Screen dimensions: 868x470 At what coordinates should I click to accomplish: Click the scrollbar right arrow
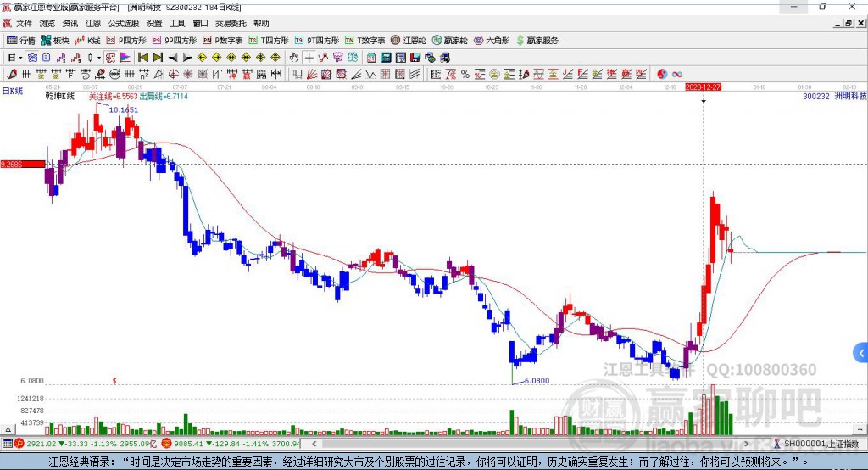coord(747,444)
